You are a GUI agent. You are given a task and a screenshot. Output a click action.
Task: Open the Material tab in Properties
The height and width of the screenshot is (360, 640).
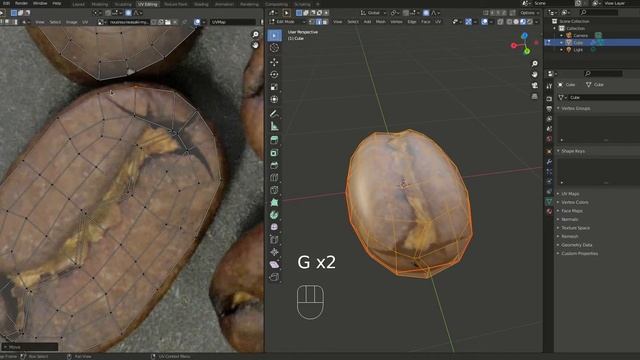(x=549, y=211)
